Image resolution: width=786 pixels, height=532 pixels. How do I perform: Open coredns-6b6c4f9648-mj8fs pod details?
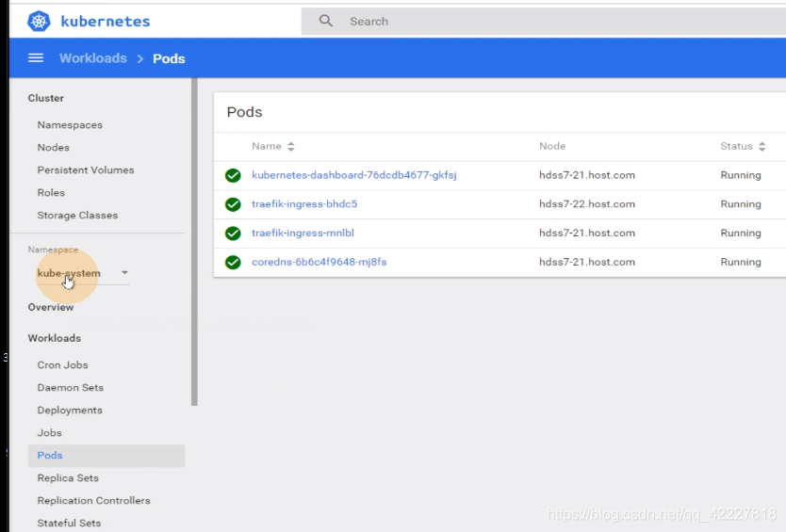coord(319,262)
